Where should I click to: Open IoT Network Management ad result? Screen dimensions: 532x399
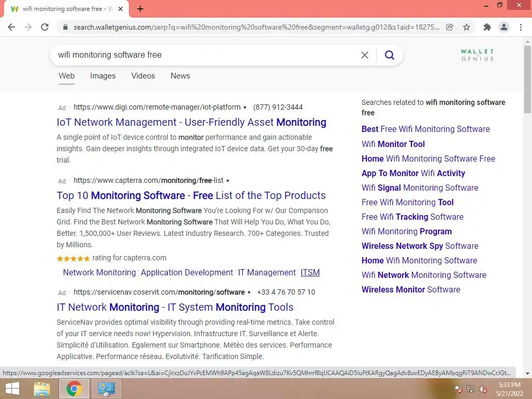pyautogui.click(x=191, y=122)
